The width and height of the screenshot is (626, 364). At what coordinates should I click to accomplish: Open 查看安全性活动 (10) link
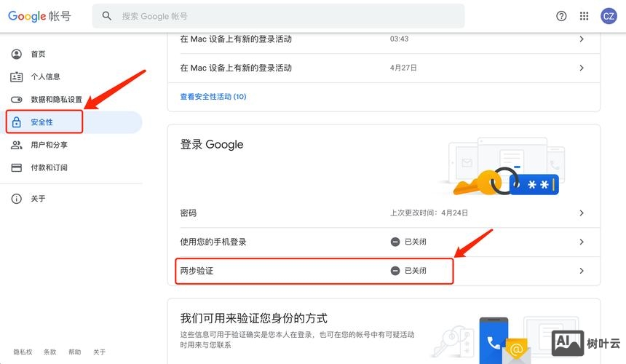coord(213,97)
